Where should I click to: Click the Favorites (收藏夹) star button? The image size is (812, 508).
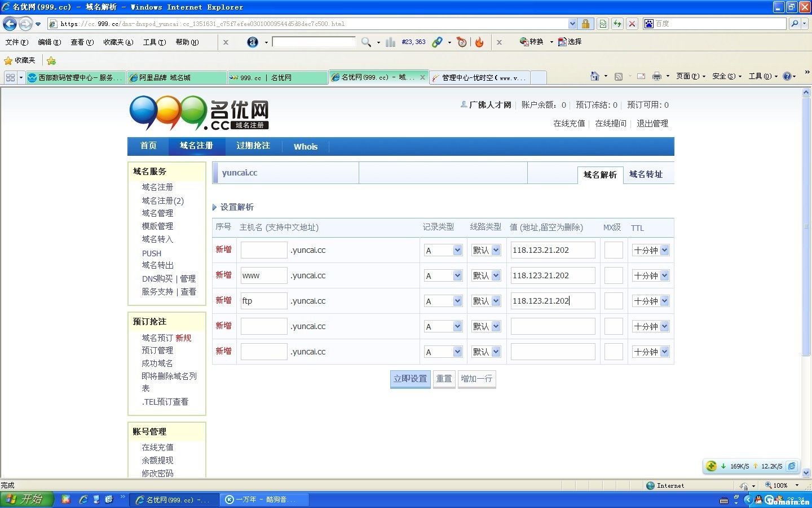(20, 60)
